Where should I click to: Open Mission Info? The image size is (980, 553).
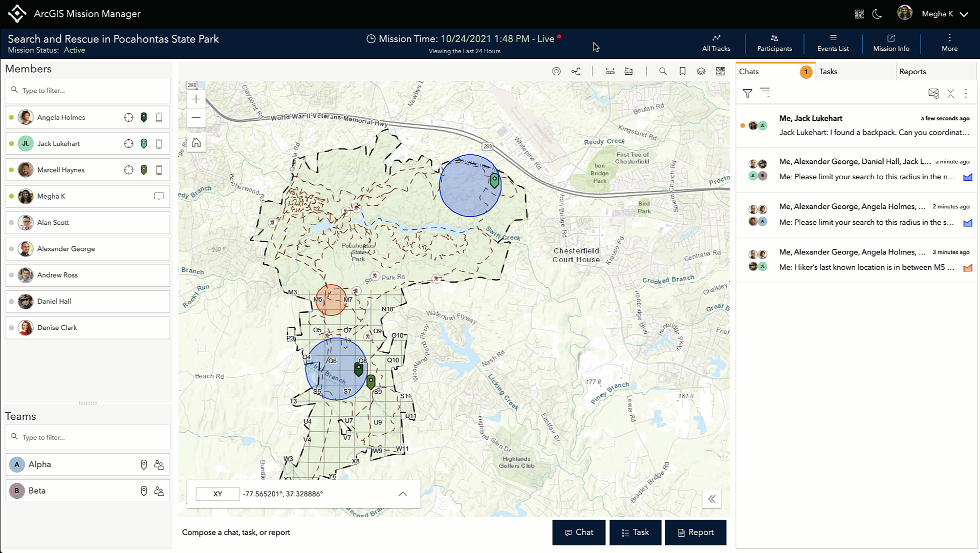[x=891, y=43]
